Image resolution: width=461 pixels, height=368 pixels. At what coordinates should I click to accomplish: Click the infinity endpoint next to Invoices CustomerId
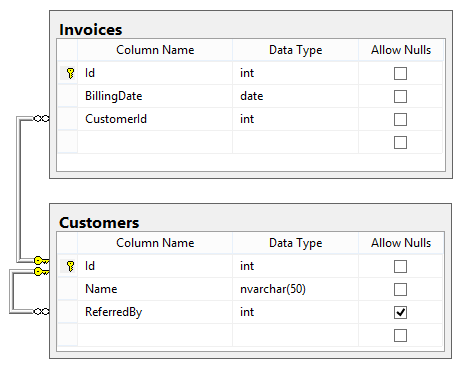click(41, 119)
